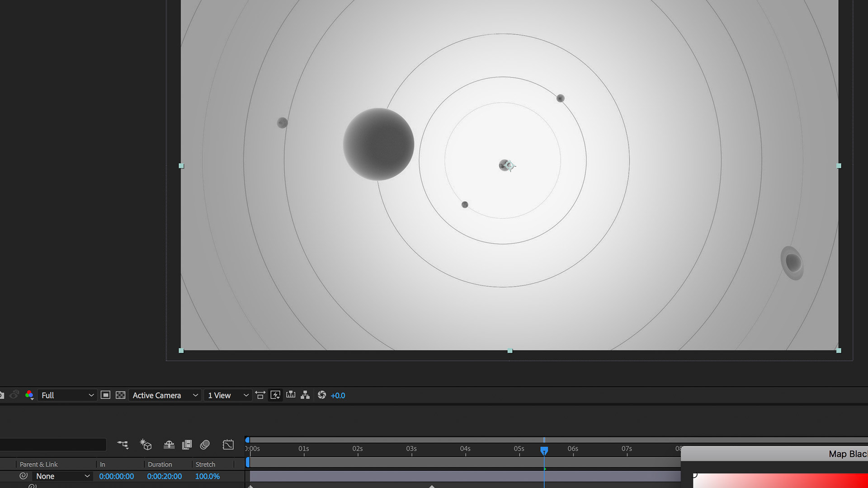
Task: Click the bottom-left layer transform handle
Action: click(181, 351)
